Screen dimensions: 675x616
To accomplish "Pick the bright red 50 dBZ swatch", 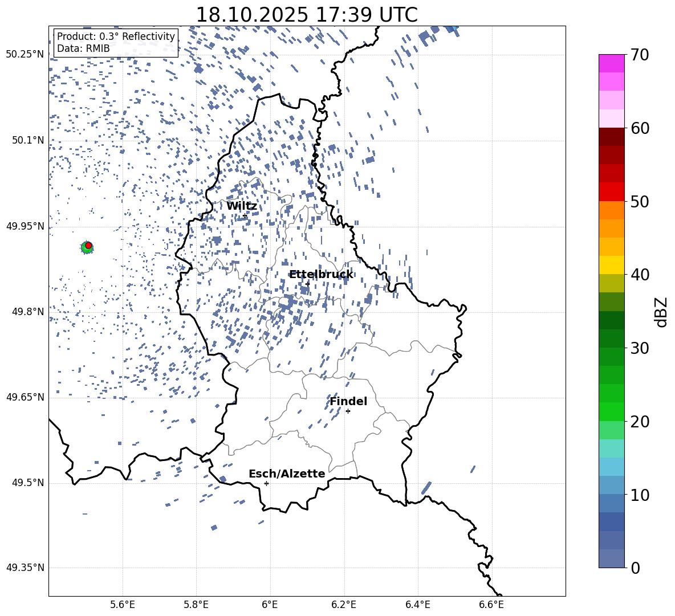I will coord(612,192).
